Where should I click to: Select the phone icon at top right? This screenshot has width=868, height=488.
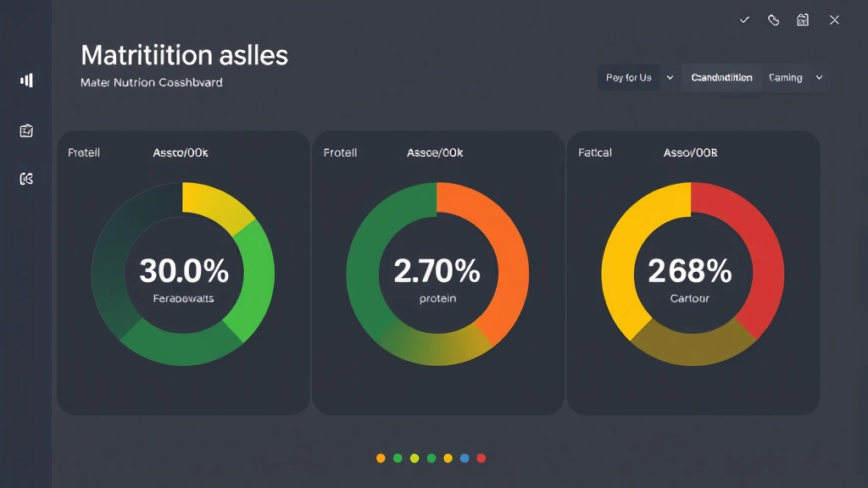tap(774, 19)
